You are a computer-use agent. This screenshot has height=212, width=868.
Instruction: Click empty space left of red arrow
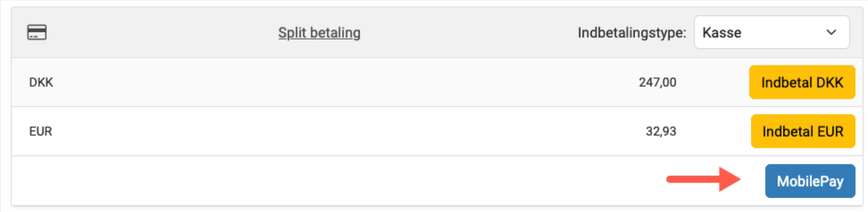(x=345, y=181)
